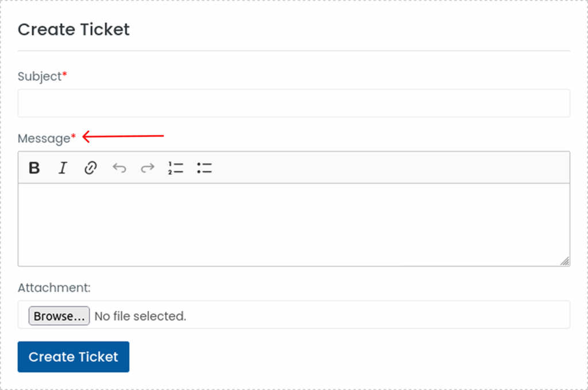Screen dimensions: 588x390
Task: Click the message editor resize handle
Action: (x=565, y=262)
